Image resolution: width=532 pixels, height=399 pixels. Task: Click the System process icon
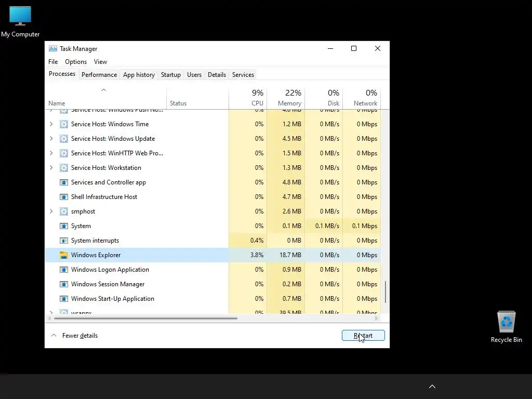(x=63, y=226)
